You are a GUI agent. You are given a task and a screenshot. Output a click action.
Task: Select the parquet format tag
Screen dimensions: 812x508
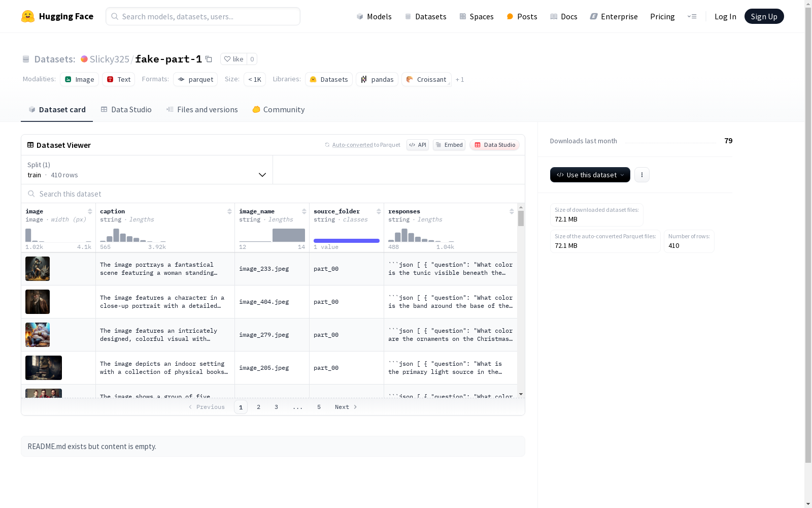pos(195,79)
